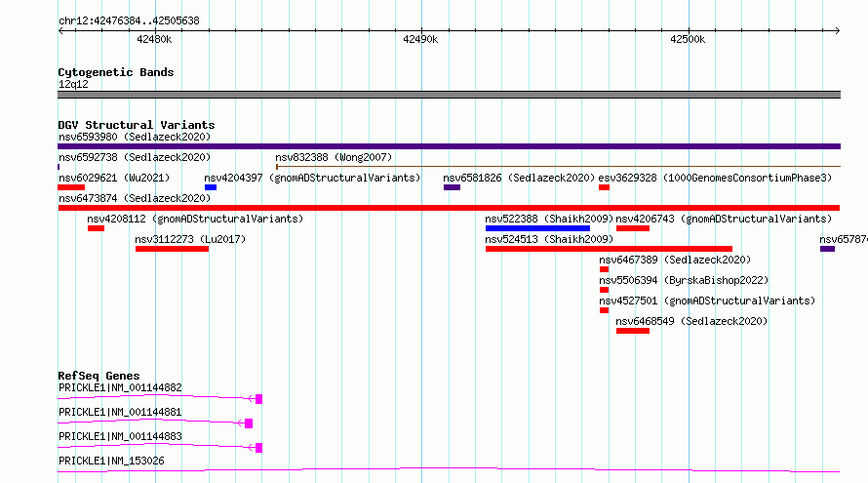Select the nsv6593980 (Sedlazeck2020) label
The image size is (868, 483).
[x=135, y=137]
